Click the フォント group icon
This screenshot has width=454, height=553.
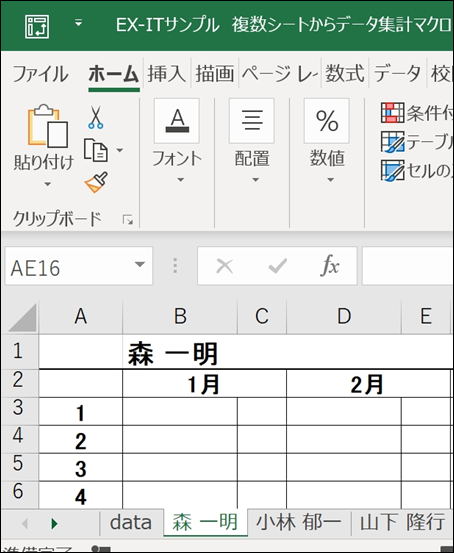[x=177, y=121]
